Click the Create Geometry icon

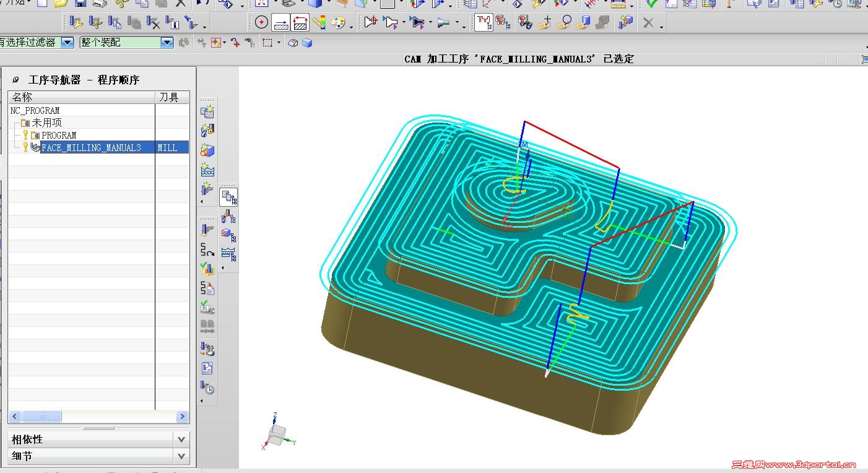coord(207,150)
